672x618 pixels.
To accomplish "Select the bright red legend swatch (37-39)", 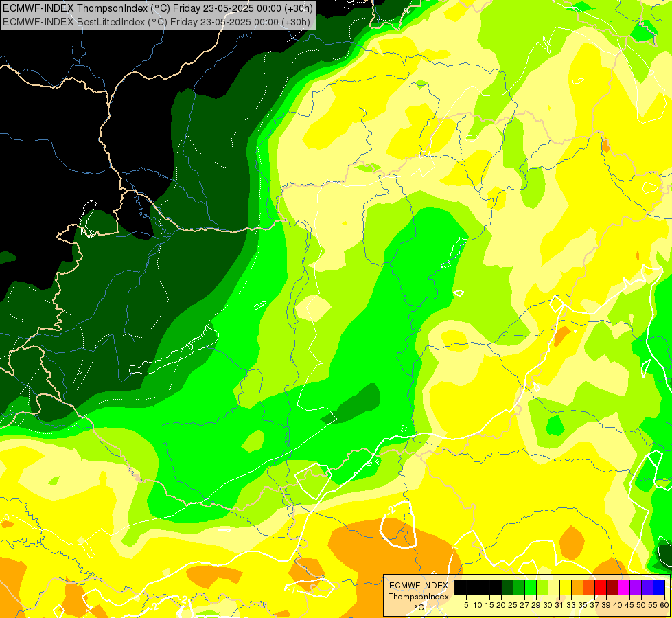I will coord(601,587).
